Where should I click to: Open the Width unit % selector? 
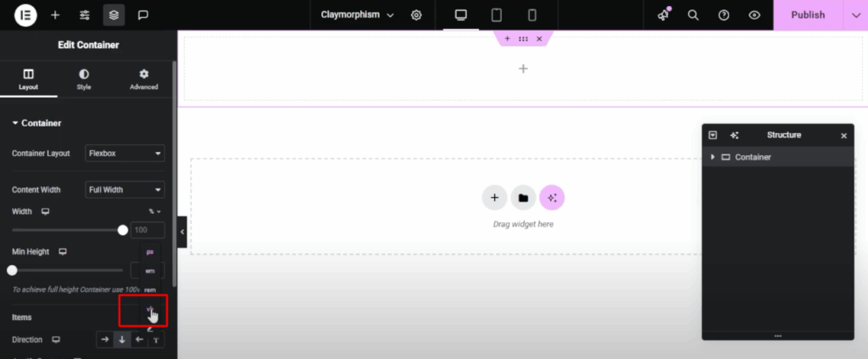click(154, 211)
